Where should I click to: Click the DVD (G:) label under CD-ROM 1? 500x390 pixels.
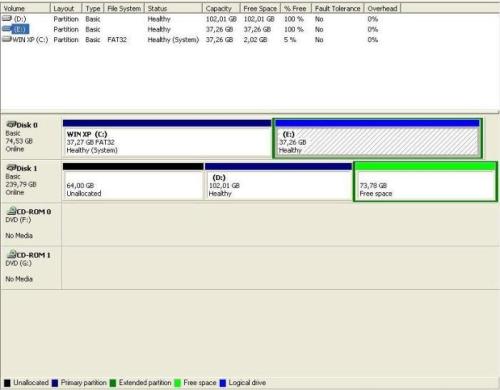(x=19, y=263)
